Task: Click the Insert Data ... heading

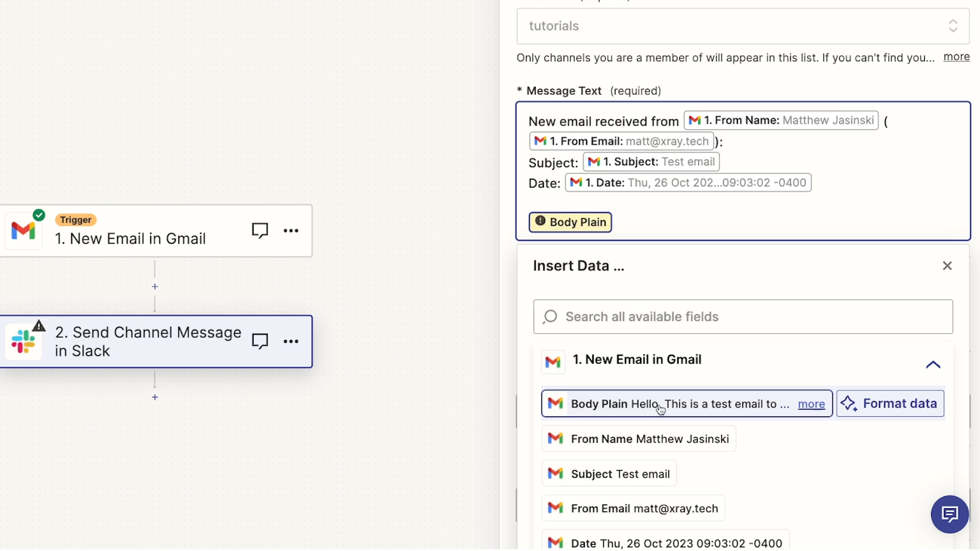Action: coord(579,266)
